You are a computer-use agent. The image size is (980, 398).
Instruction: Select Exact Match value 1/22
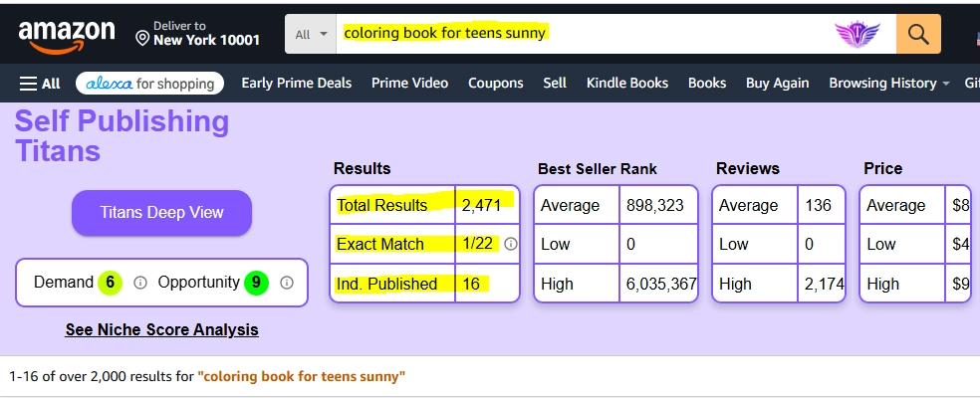[x=478, y=244]
